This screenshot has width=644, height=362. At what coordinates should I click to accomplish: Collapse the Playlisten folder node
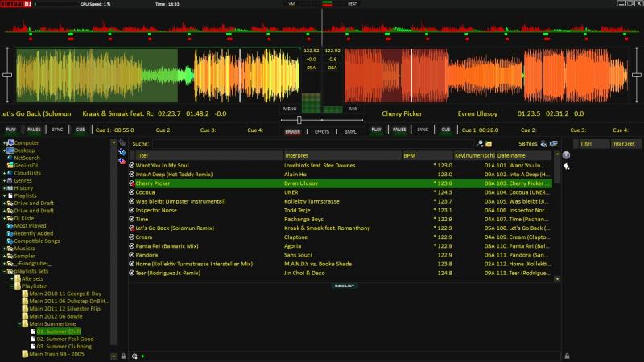coord(12,286)
